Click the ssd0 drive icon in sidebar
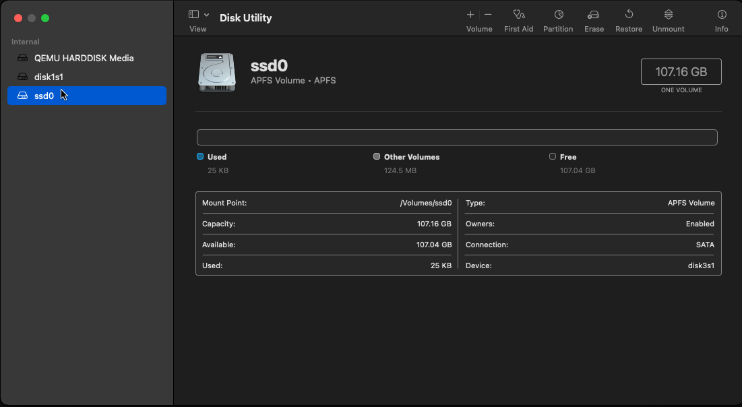The image size is (742, 407). 22,96
